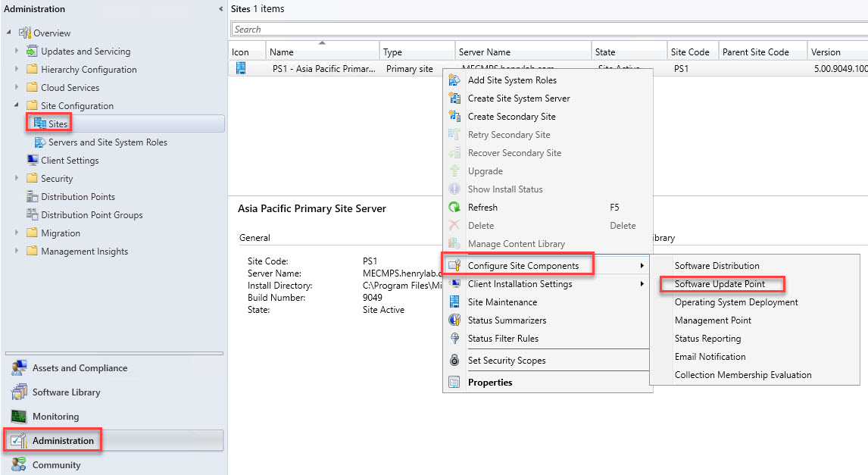This screenshot has height=475, width=868.
Task: Click the Set Security Scopes lock icon
Action: [454, 361]
